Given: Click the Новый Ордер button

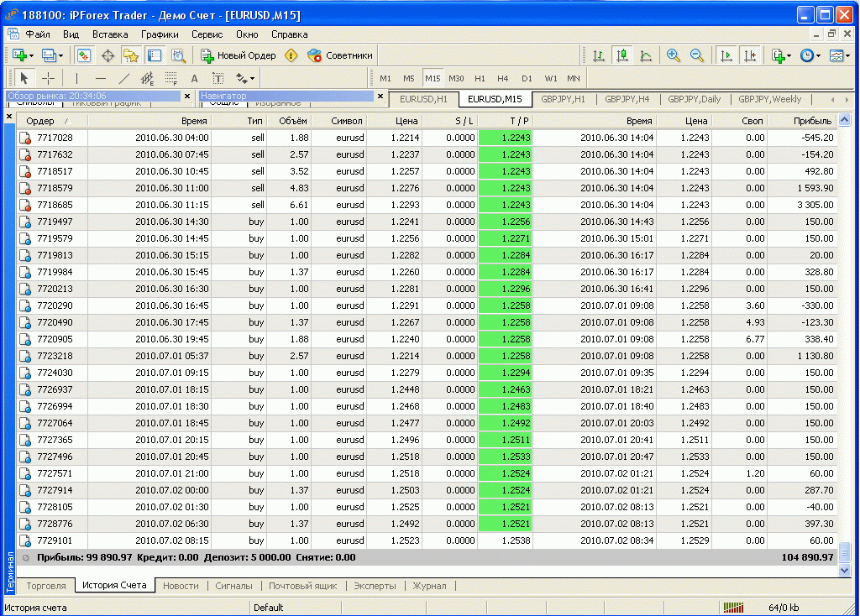Looking at the screenshot, I should (x=238, y=55).
